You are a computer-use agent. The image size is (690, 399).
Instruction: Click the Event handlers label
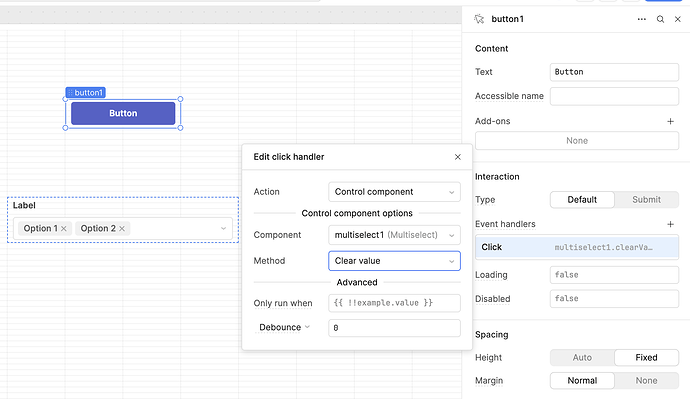point(505,224)
